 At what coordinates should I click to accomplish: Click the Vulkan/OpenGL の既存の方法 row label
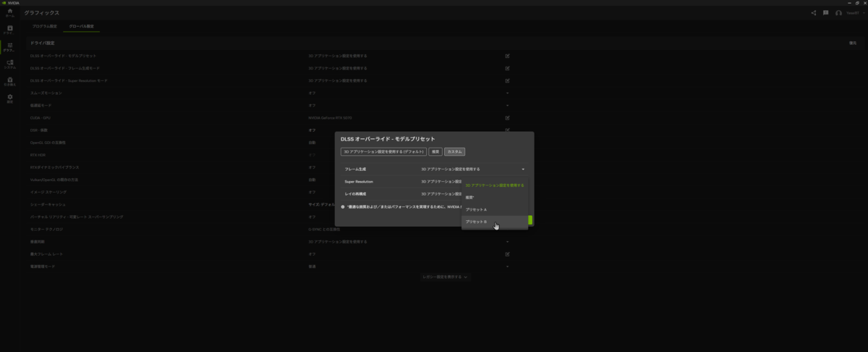[54, 180]
